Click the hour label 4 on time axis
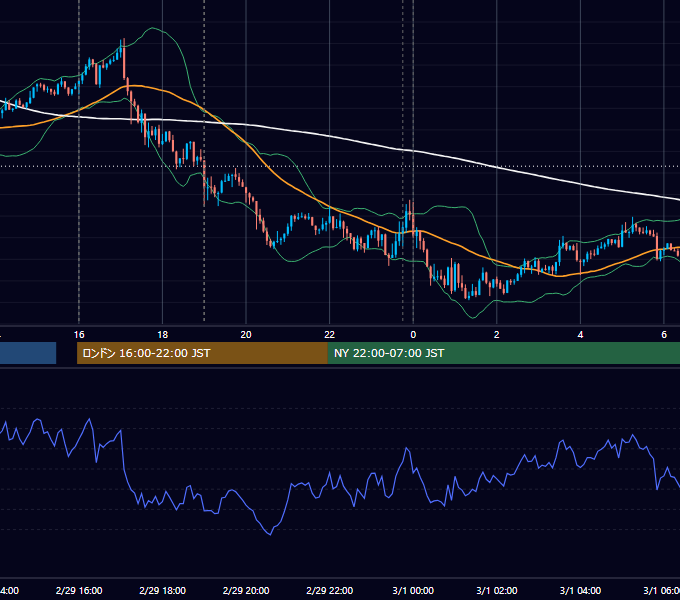Image resolution: width=680 pixels, height=600 pixels. (x=580, y=335)
